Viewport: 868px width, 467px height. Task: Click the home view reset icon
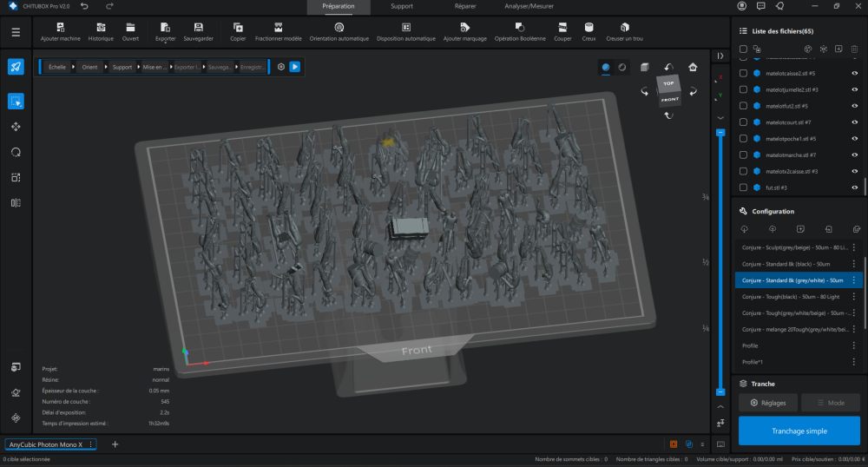coord(693,67)
